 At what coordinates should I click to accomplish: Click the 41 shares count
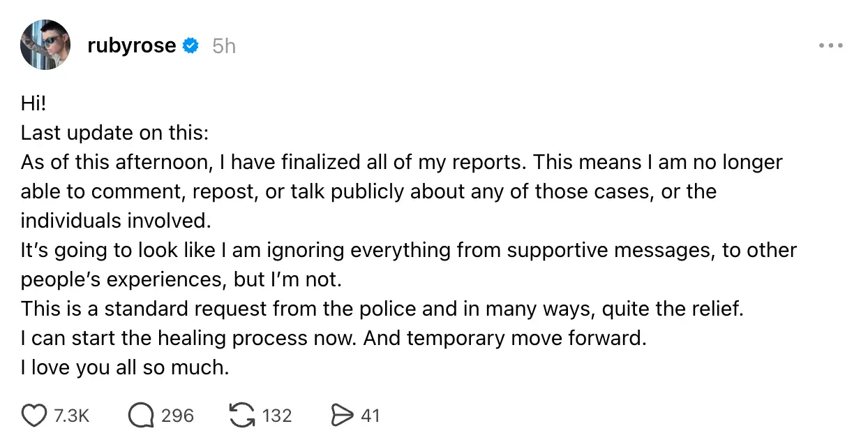[371, 415]
